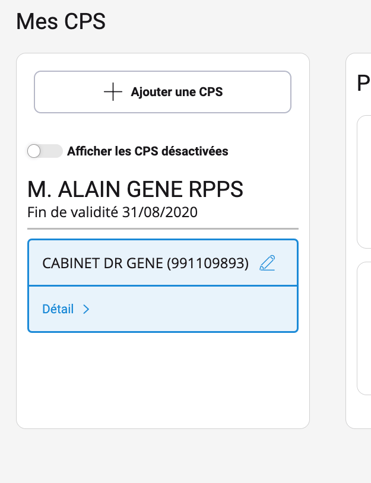Click the white knob of the CPS désactivées switch

pyautogui.click(x=34, y=151)
